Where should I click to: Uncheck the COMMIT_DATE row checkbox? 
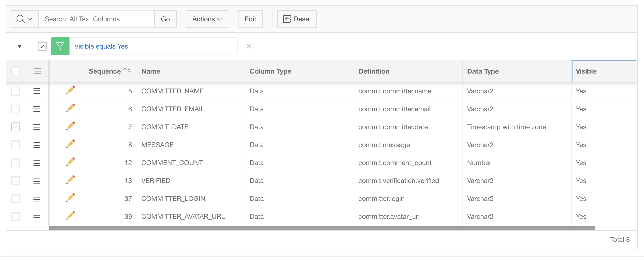pyautogui.click(x=16, y=127)
